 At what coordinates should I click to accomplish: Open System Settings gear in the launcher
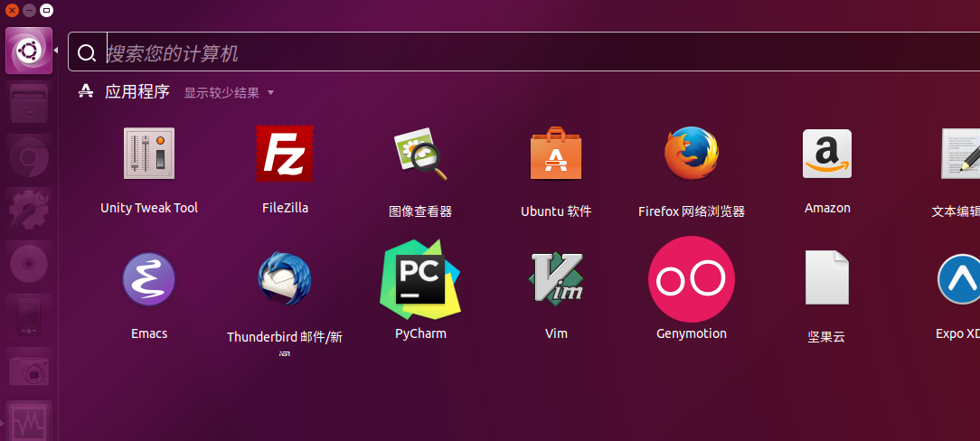click(x=29, y=208)
